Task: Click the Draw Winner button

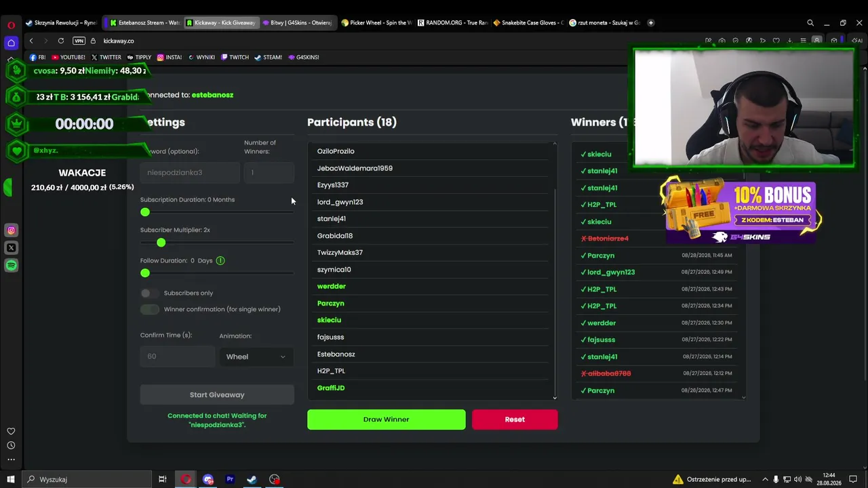Action: pos(387,419)
